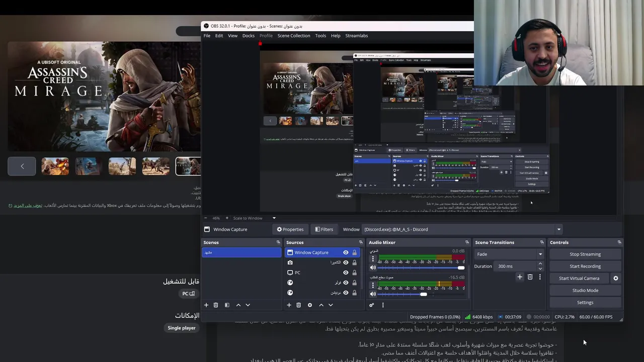The width and height of the screenshot is (644, 362).
Task: Open the Window selection combo box
Action: point(462,229)
